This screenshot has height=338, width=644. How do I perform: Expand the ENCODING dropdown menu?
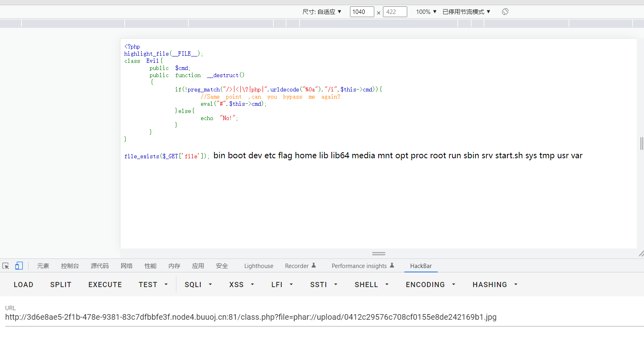pos(430,285)
